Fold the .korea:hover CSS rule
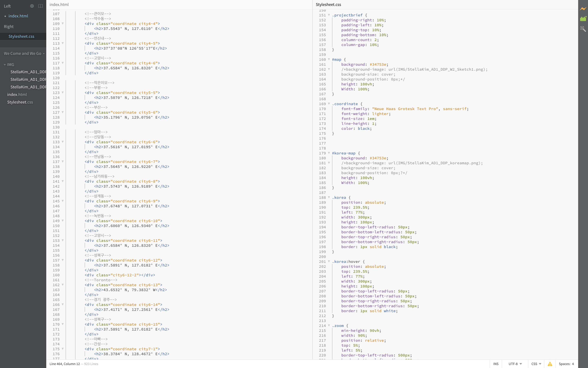The width and height of the screenshot is (588, 368). (x=329, y=261)
